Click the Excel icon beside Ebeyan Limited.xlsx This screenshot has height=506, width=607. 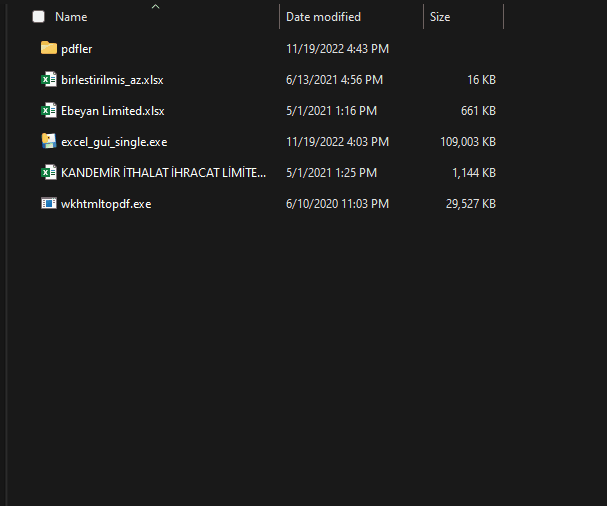48,110
